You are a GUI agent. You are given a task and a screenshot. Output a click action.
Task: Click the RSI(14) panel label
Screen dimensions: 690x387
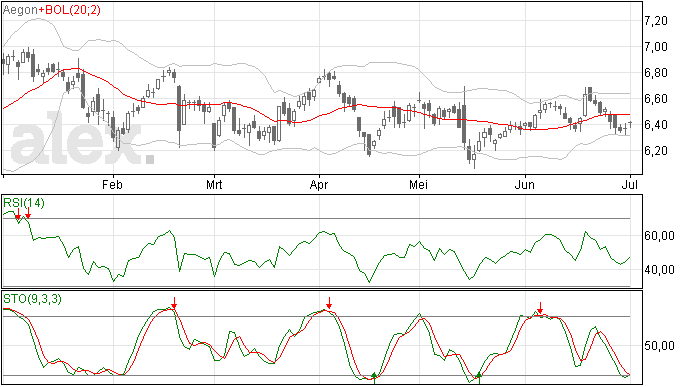[x=24, y=203]
